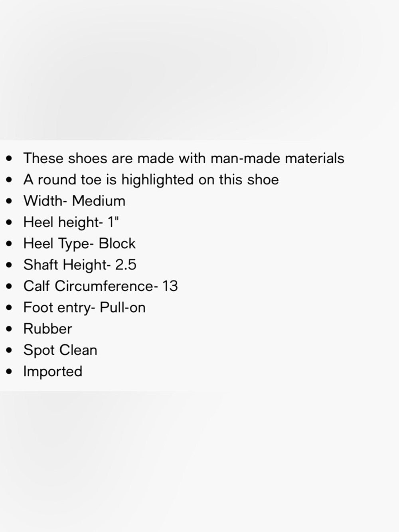
Task: Tap the Foot entry- Pull-on line
Action: click(84, 307)
